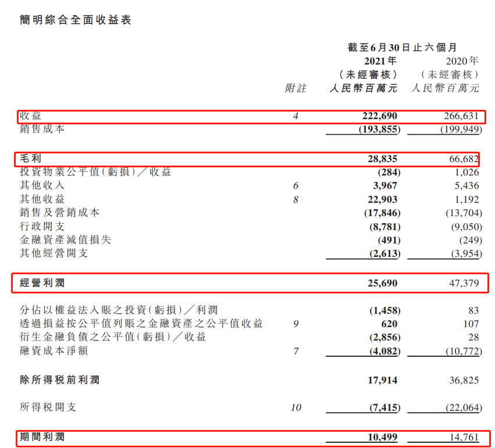495x448 pixels.
Task: Click the 行政開支 row label
Action: click(x=42, y=227)
